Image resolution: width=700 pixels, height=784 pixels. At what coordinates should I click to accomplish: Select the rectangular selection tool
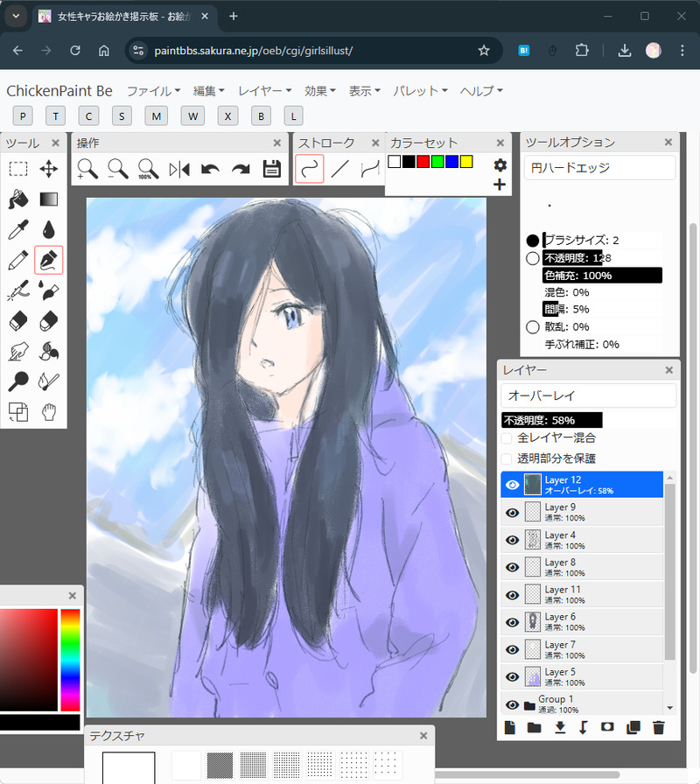(18, 169)
